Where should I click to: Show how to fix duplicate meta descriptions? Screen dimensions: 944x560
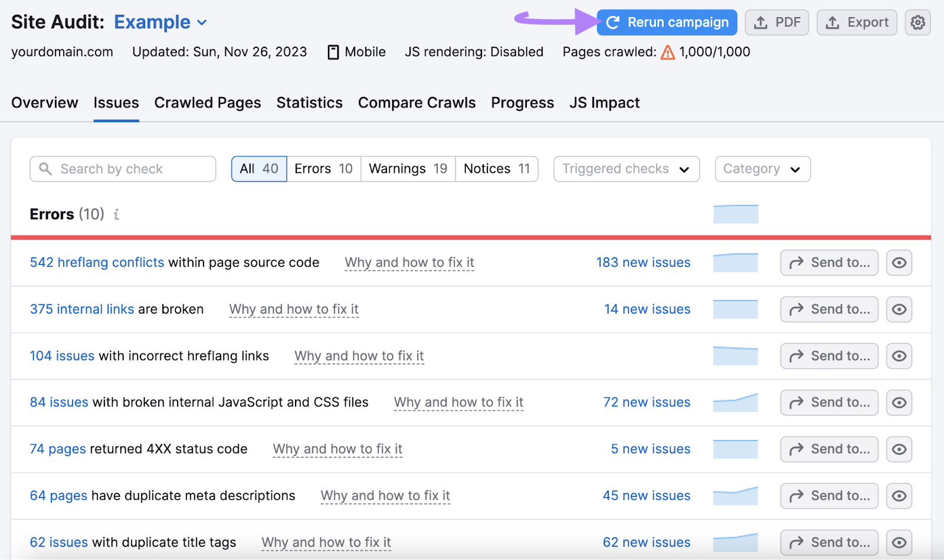(385, 496)
